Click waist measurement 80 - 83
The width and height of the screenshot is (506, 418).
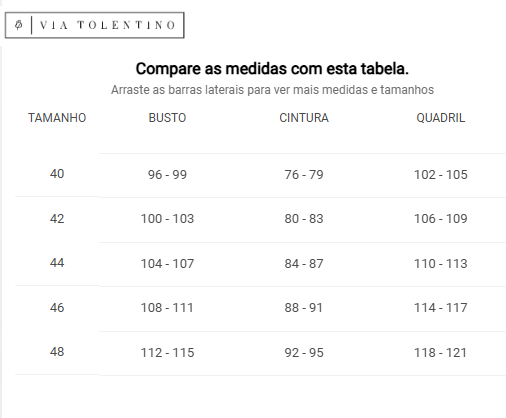coord(304,219)
